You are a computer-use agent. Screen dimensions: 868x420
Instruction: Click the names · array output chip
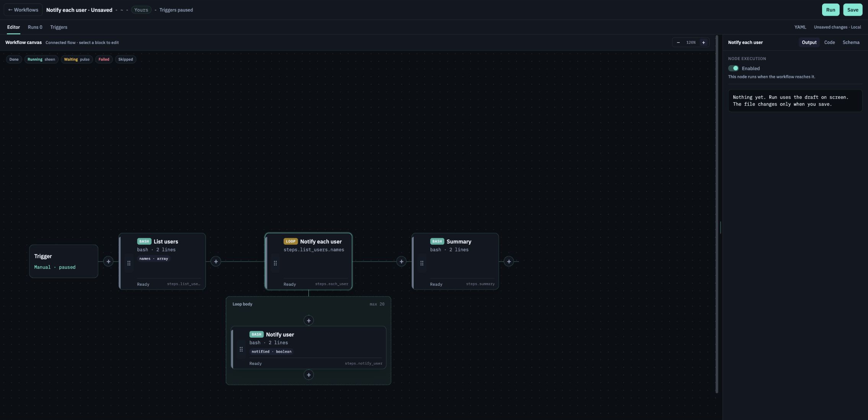pyautogui.click(x=153, y=259)
